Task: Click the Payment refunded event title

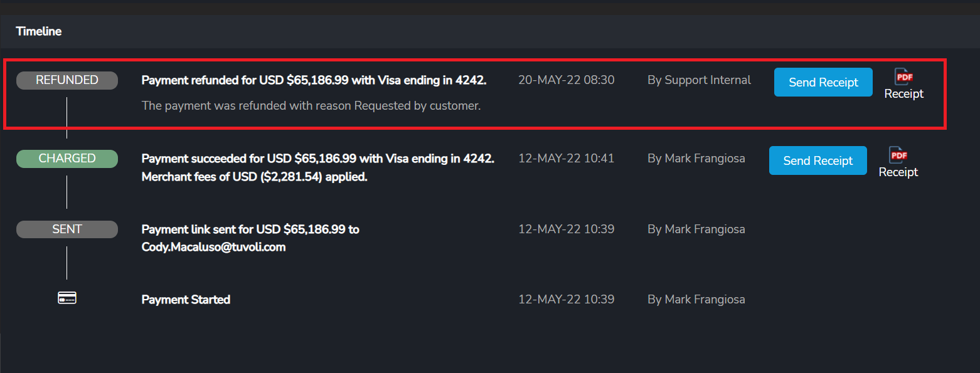Action: coord(314,80)
